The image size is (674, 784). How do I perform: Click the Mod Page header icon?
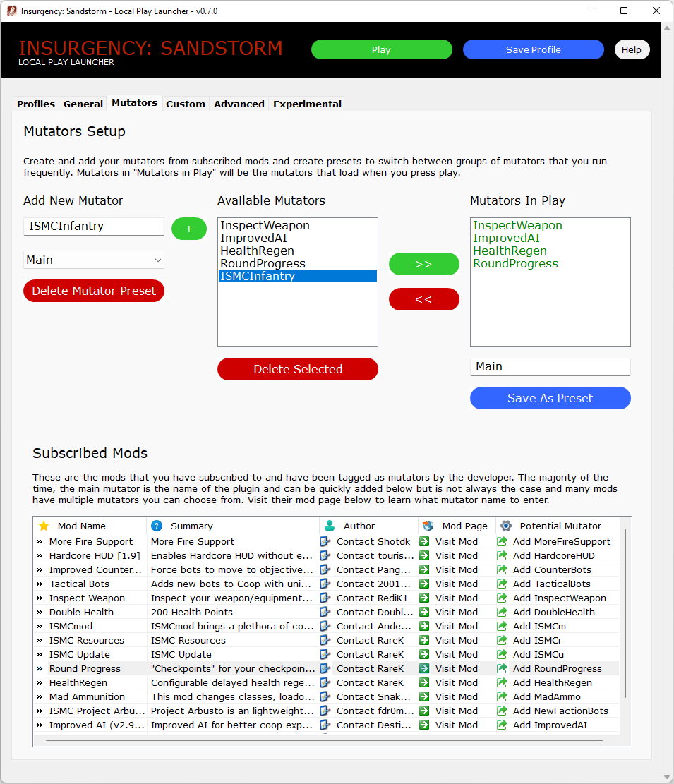pyautogui.click(x=428, y=526)
